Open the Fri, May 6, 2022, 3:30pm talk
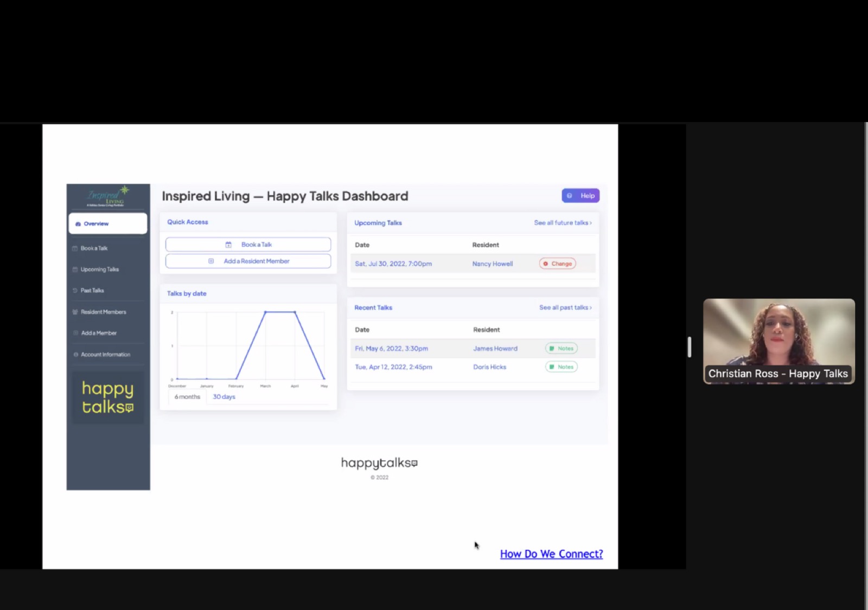This screenshot has height=610, width=868. click(x=392, y=349)
